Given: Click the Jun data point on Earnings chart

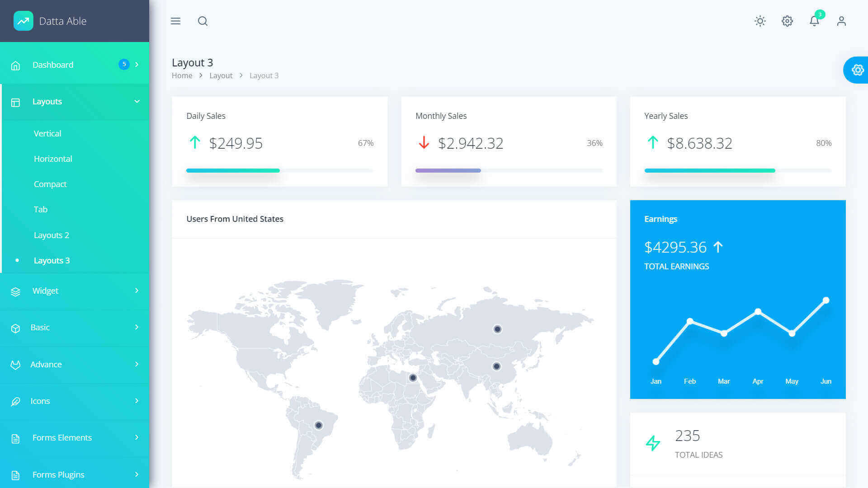Looking at the screenshot, I should [x=826, y=300].
